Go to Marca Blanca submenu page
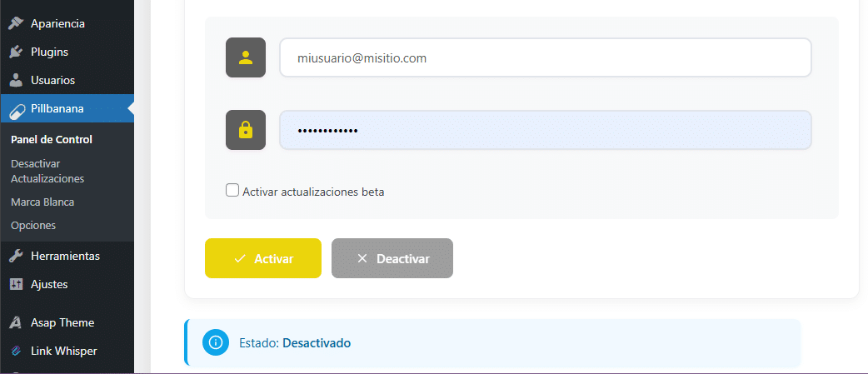The image size is (868, 374). [x=42, y=202]
